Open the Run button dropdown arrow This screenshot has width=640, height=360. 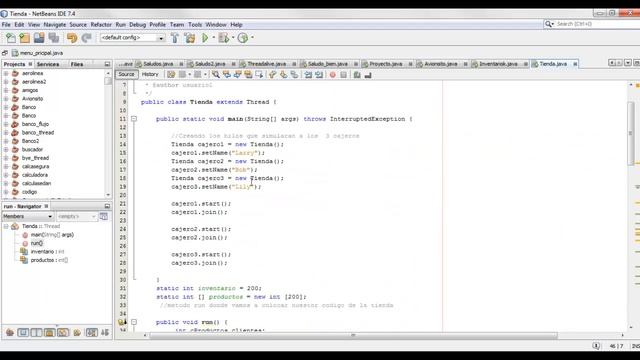click(213, 38)
